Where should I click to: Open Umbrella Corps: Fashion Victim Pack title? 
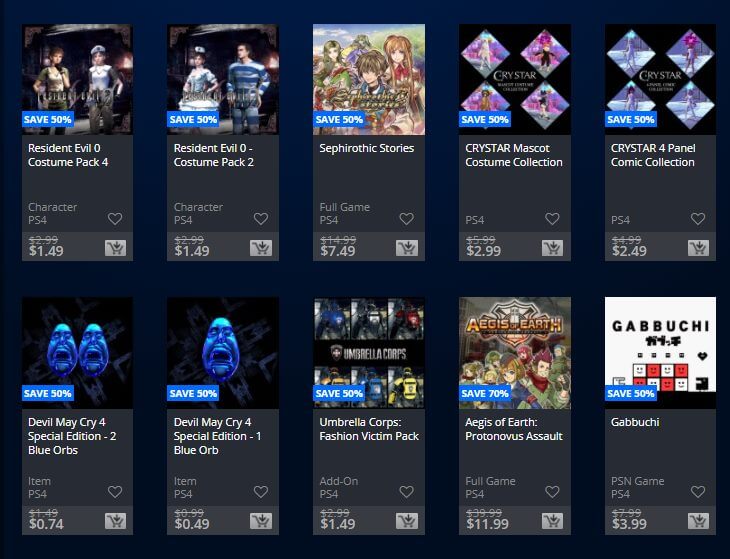[369, 429]
